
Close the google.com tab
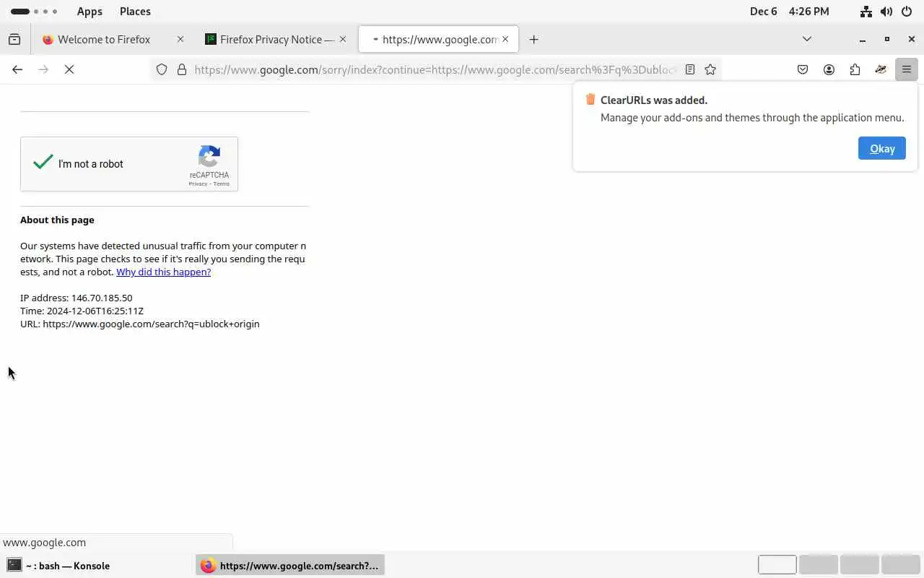pos(505,40)
